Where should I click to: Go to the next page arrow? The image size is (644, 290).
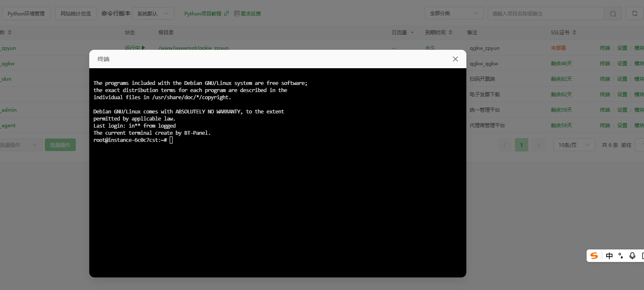coord(538,145)
